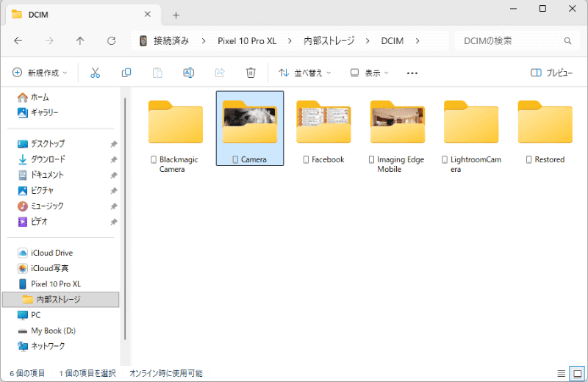The height and width of the screenshot is (382, 588).
Task: Open ギャラリー in the sidebar
Action: [x=38, y=112]
